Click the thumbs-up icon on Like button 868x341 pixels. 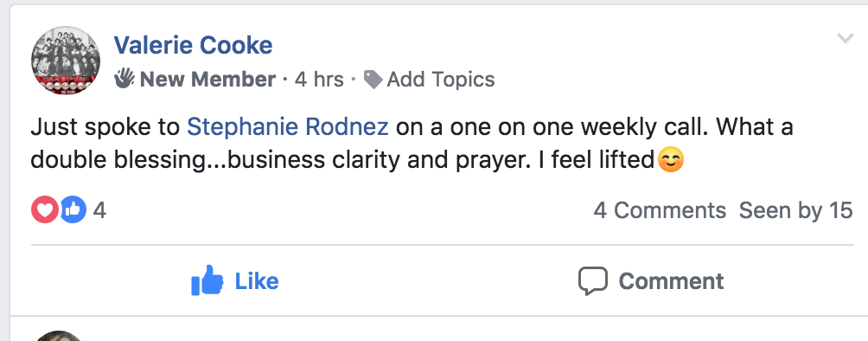point(207,280)
